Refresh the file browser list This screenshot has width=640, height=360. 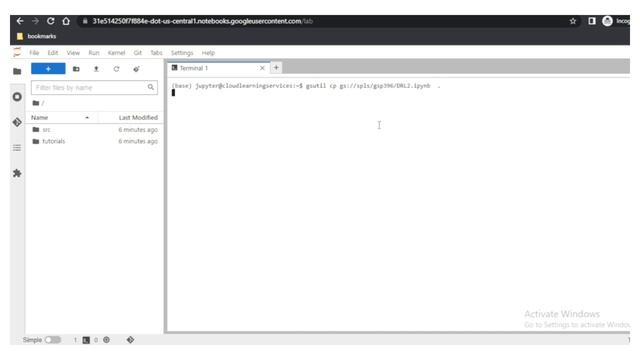pyautogui.click(x=116, y=69)
